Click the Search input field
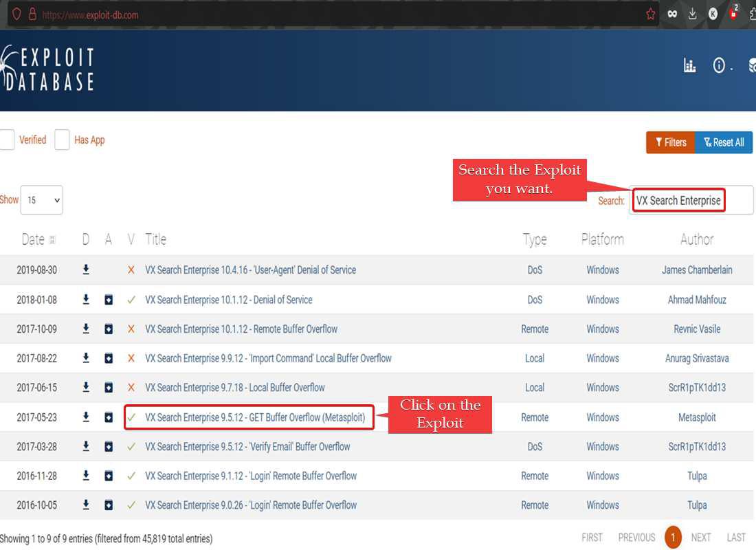This screenshot has width=756, height=550. pos(691,200)
